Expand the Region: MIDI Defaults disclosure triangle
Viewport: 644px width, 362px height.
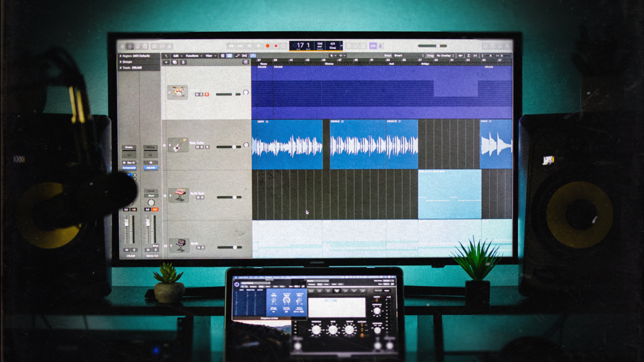[x=121, y=56]
